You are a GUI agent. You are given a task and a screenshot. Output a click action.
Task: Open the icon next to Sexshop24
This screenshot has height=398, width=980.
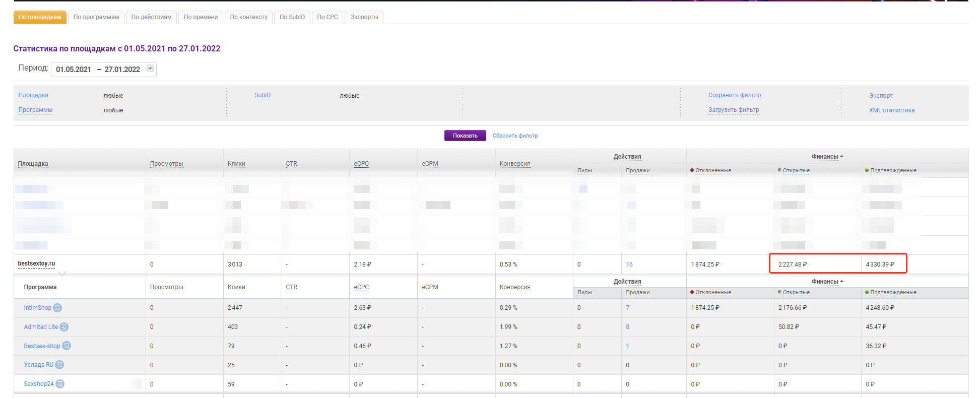point(60,384)
